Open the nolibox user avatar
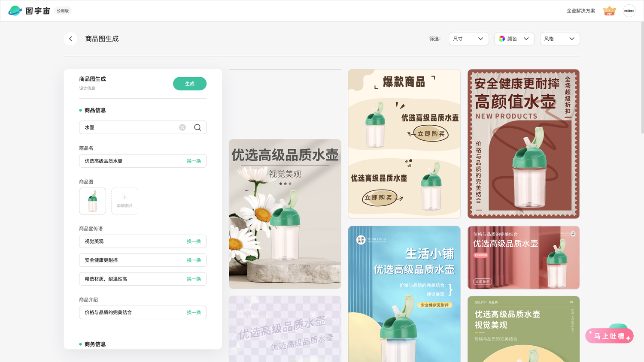Screen dimensions: 644x362 629,11
